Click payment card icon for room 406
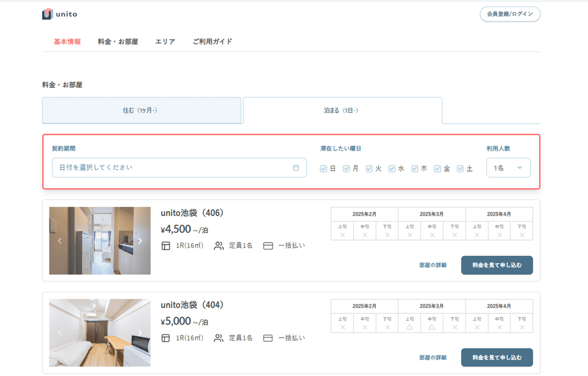 tap(268, 246)
